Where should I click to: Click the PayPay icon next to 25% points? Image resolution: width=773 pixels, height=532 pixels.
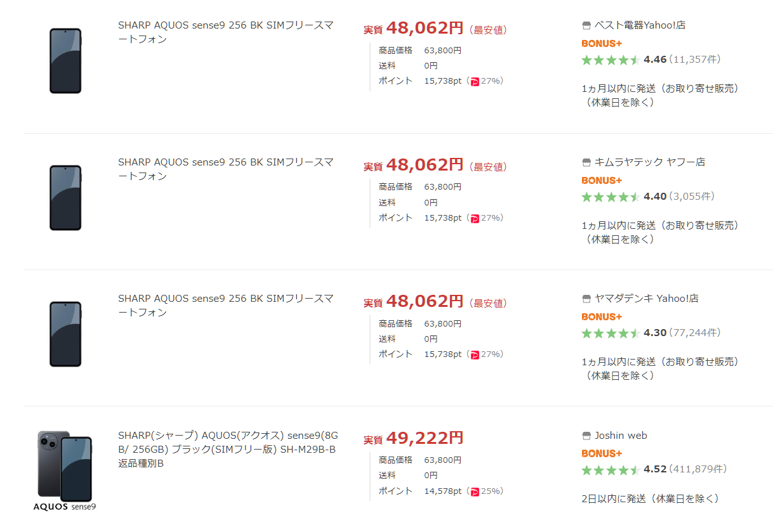click(x=475, y=491)
